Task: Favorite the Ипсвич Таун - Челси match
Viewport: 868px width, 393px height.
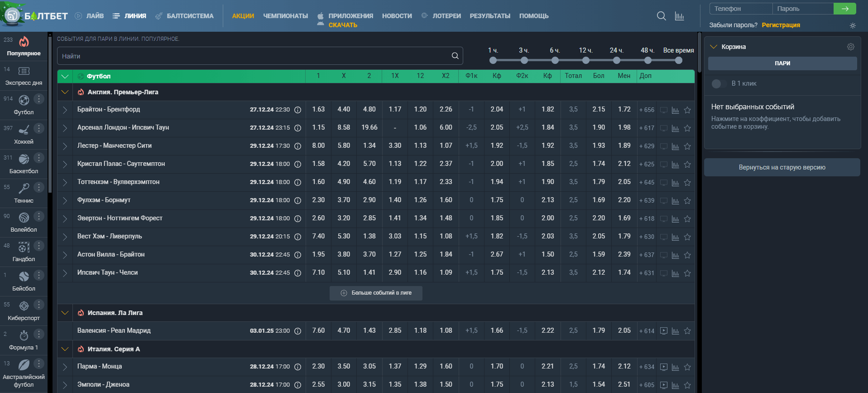Action: 687,273
